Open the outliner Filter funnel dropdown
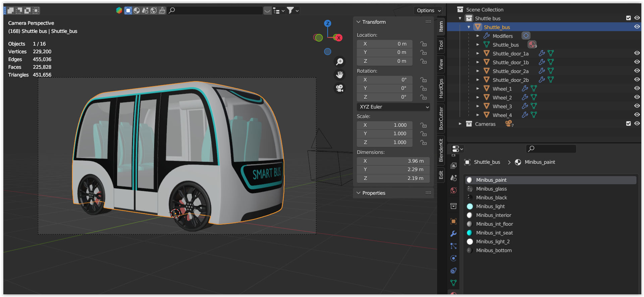Screen dimensions: 644x297 [292, 10]
